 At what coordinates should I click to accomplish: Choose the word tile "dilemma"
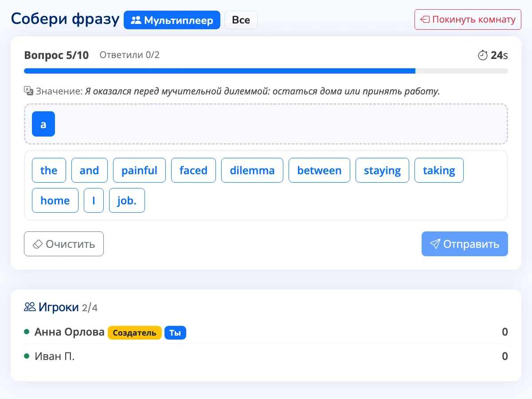pos(252,170)
